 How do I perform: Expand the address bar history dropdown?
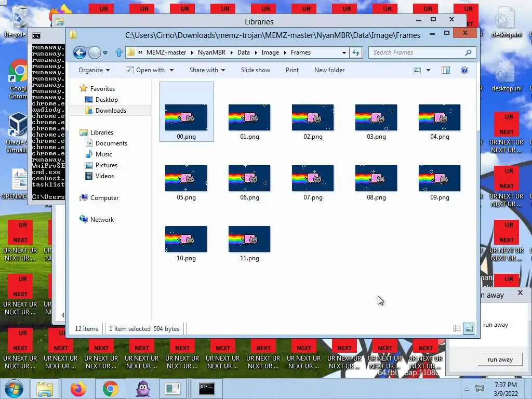[x=344, y=52]
